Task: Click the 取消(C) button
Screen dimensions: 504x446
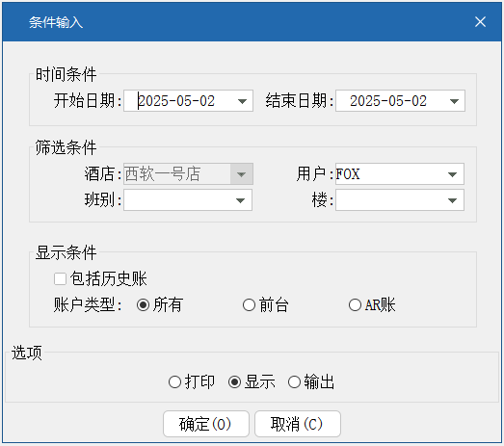Action: tap(298, 424)
